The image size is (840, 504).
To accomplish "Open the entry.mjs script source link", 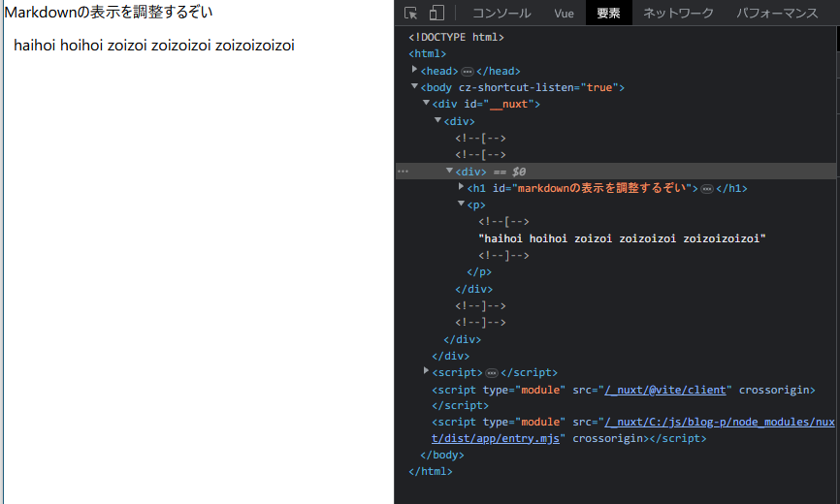I will (633, 430).
